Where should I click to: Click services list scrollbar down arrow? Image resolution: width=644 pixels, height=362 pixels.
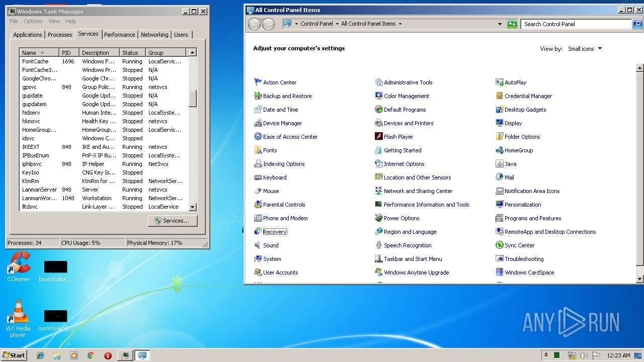pos(192,207)
